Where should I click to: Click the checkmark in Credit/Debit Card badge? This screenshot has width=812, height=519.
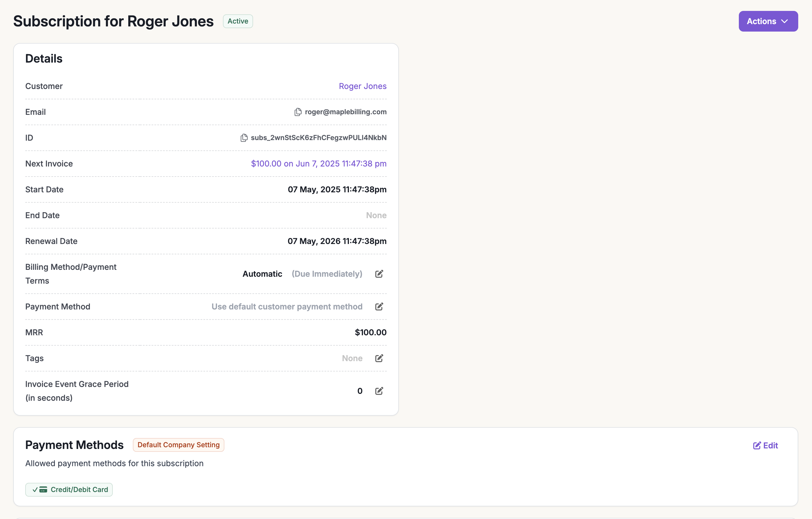click(x=35, y=489)
